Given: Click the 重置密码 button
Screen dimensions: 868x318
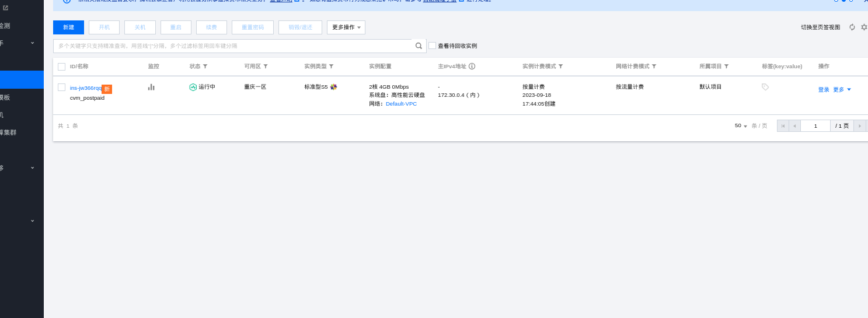Looking at the screenshot, I should tap(253, 27).
